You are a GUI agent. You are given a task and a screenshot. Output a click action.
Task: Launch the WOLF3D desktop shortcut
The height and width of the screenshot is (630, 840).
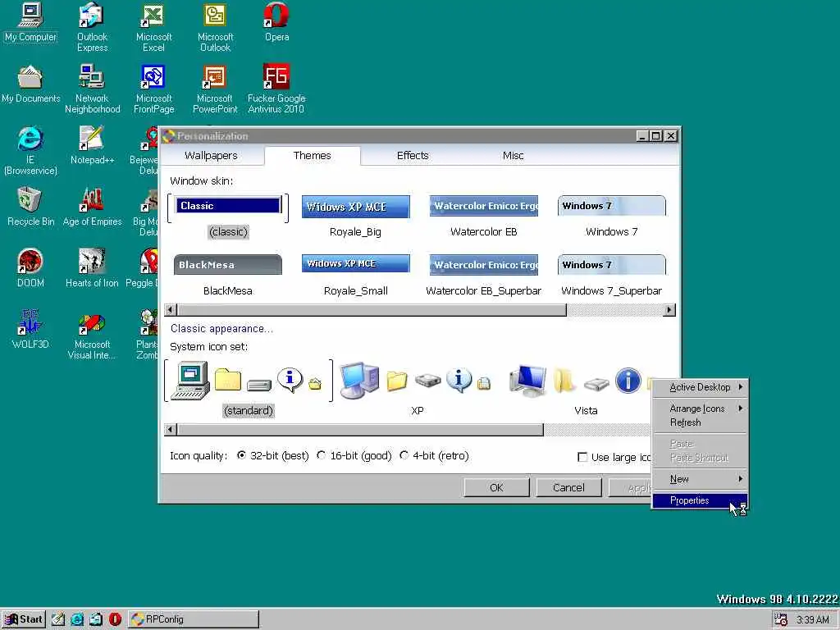[30, 330]
